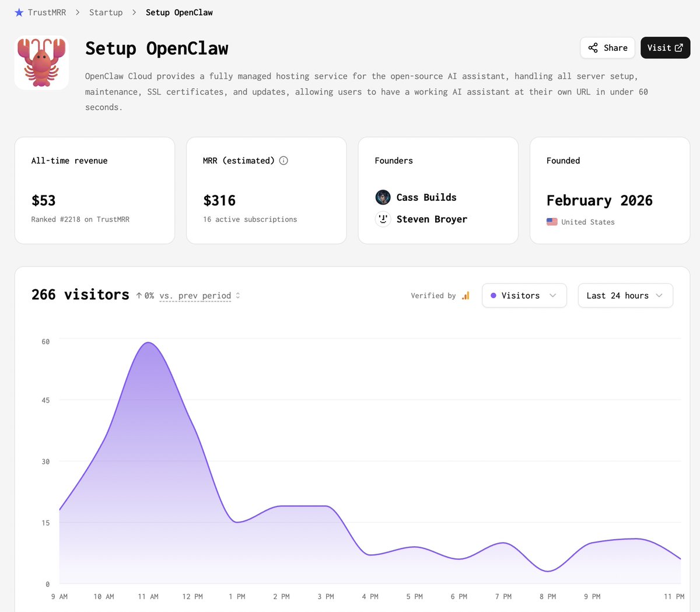Click the OpenClaw Cloud description paragraph

tap(366, 92)
